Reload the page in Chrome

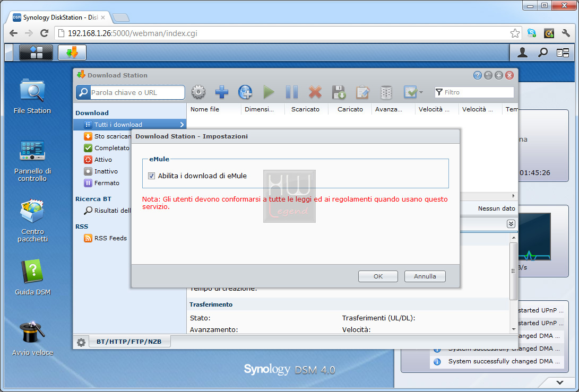click(x=44, y=33)
